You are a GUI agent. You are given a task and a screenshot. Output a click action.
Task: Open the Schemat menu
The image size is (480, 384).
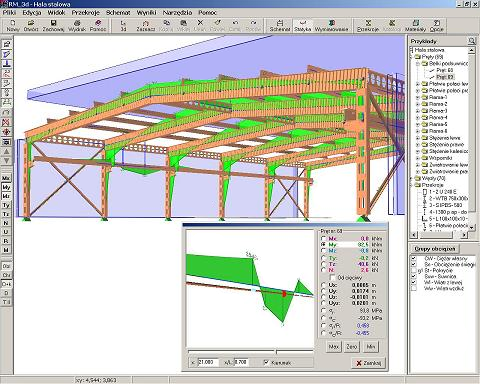pyautogui.click(x=118, y=13)
